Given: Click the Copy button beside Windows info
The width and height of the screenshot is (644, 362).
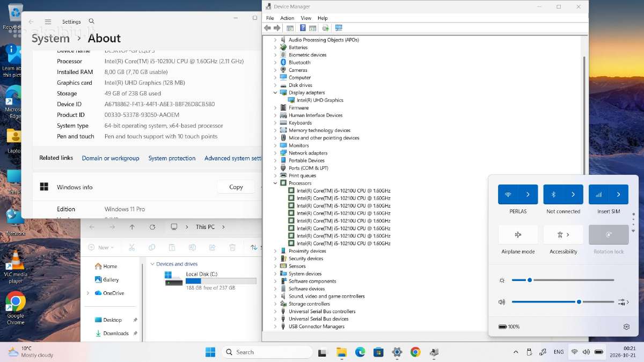Looking at the screenshot, I should coord(236,187).
